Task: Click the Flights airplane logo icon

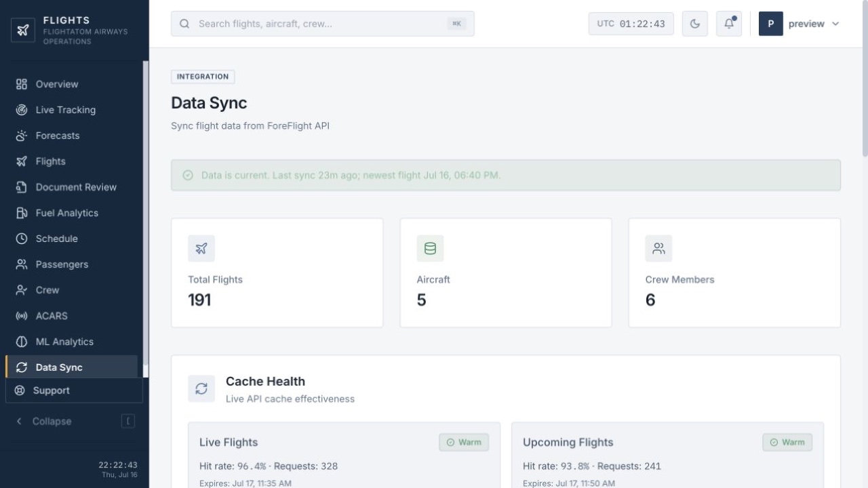Action: (23, 30)
